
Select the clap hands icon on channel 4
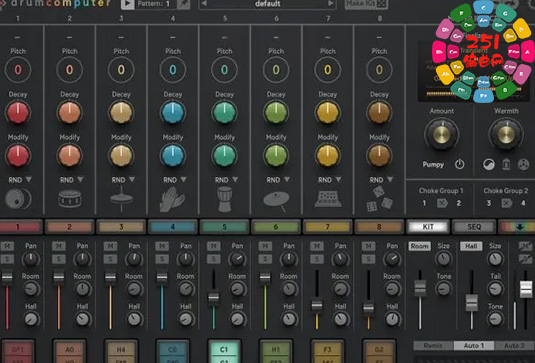(x=173, y=199)
